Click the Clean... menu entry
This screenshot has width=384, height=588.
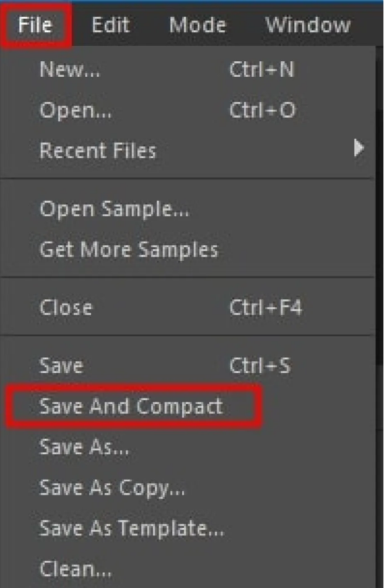(x=70, y=568)
